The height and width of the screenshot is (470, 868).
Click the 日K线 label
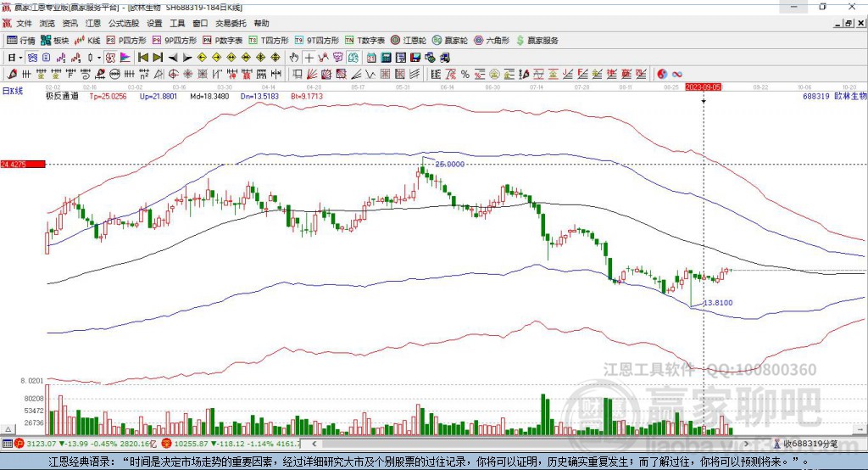(x=13, y=91)
